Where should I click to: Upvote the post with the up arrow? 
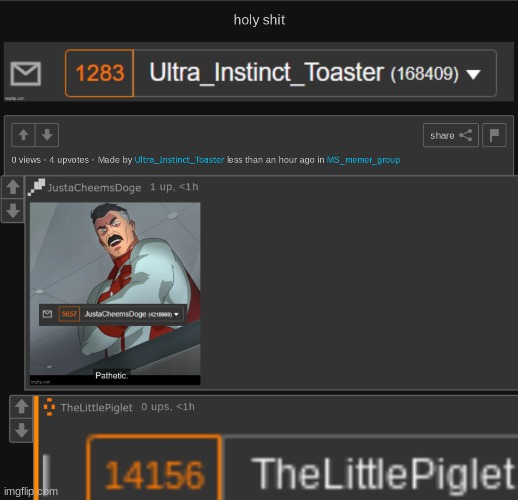(x=23, y=135)
